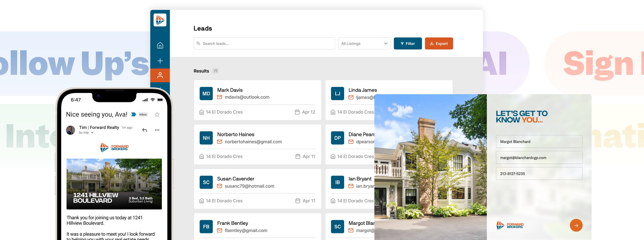644x240 pixels.
Task: Open Frank Bentley avatar FB
Action: pos(206,226)
